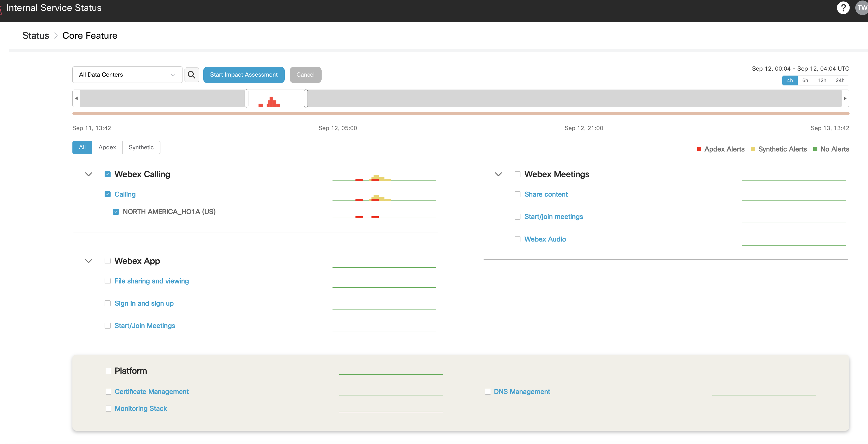Uncheck the Webex Calling checkbox

[107, 174]
